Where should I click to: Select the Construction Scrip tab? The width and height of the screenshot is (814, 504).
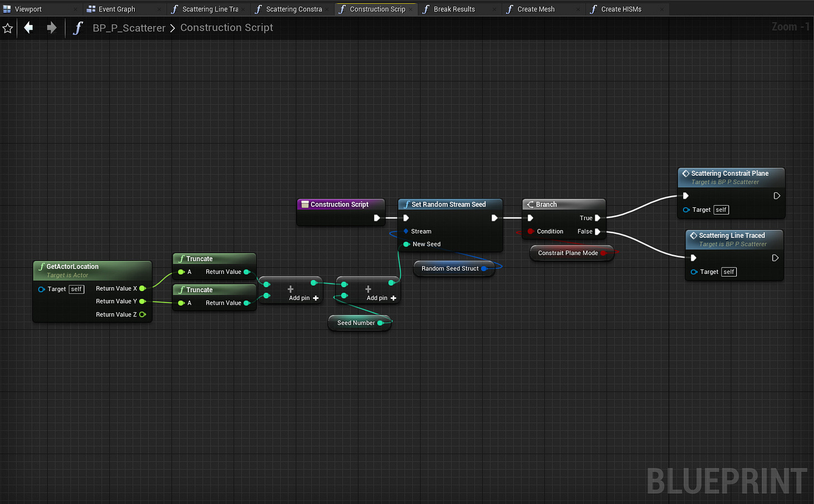click(377, 9)
